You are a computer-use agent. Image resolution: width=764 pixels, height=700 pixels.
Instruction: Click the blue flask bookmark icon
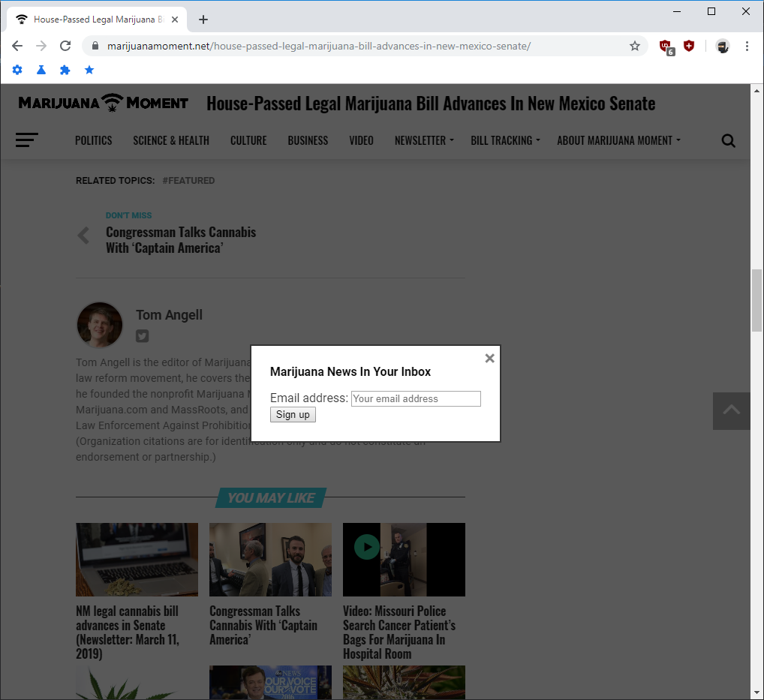pyautogui.click(x=41, y=70)
